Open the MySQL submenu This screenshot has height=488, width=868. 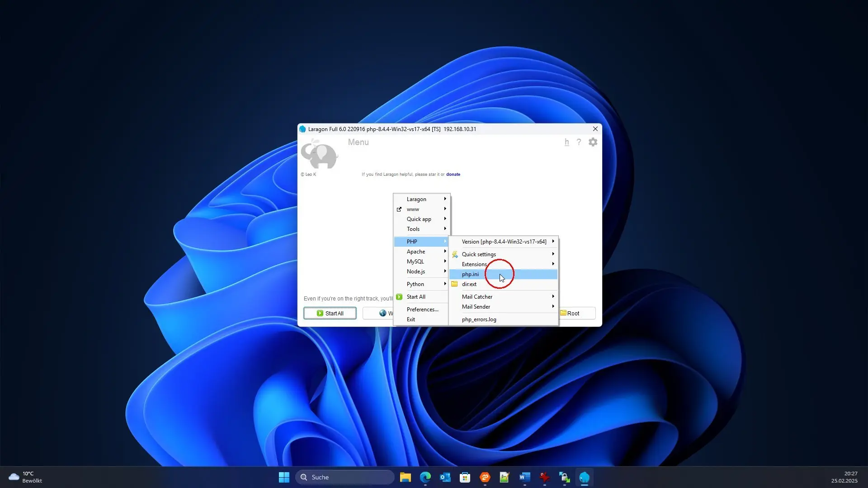tap(421, 262)
